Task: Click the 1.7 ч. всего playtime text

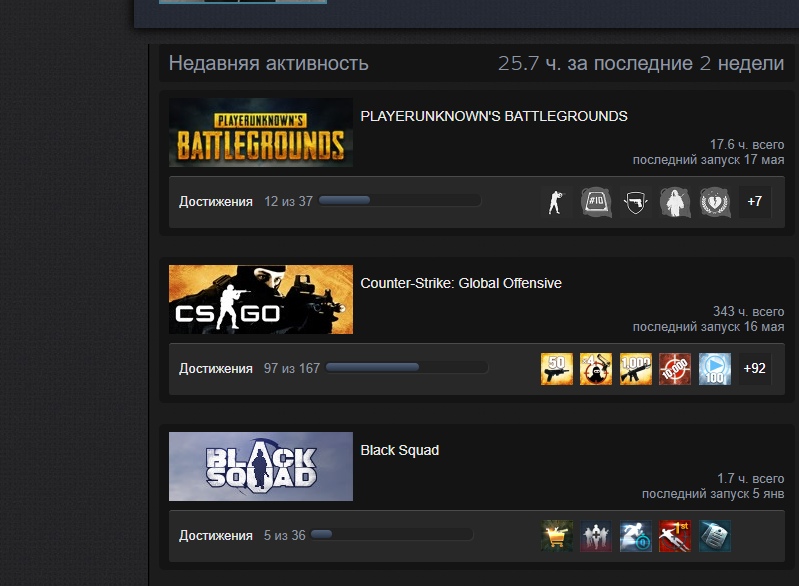Action: pos(751,479)
